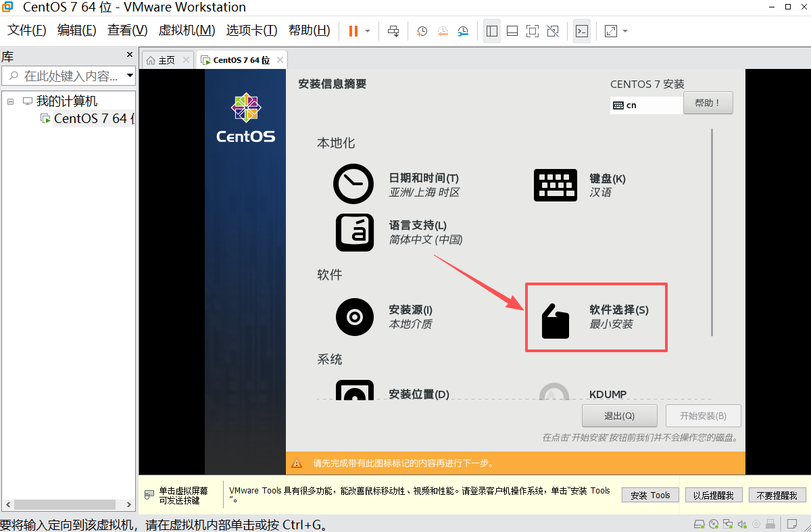Click the 帮助! button

pyautogui.click(x=708, y=103)
